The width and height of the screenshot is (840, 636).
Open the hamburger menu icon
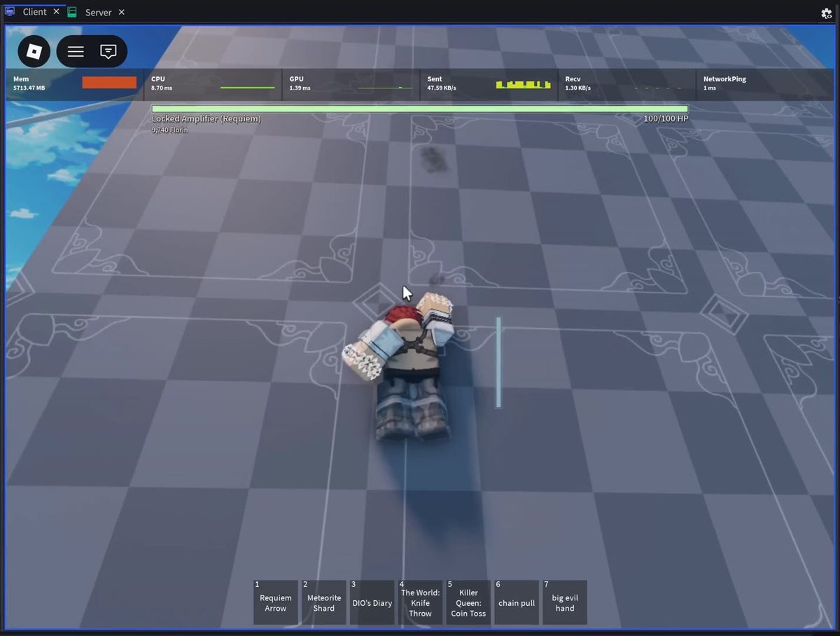(x=76, y=51)
